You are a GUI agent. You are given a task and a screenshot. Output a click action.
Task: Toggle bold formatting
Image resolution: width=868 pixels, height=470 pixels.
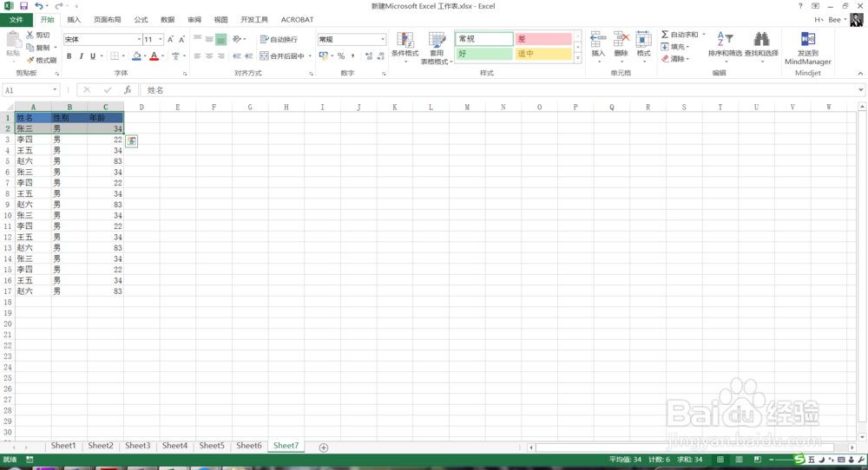69,55
